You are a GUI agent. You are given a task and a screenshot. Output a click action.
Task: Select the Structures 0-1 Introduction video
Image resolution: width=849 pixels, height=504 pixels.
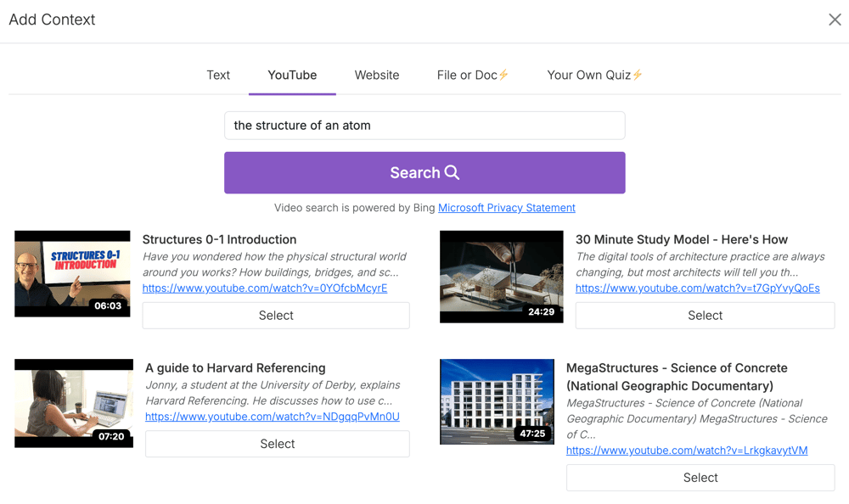[276, 316]
